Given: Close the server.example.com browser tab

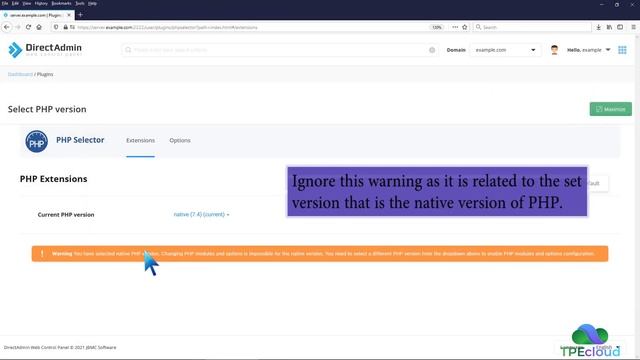Looking at the screenshot, I should [69, 15].
